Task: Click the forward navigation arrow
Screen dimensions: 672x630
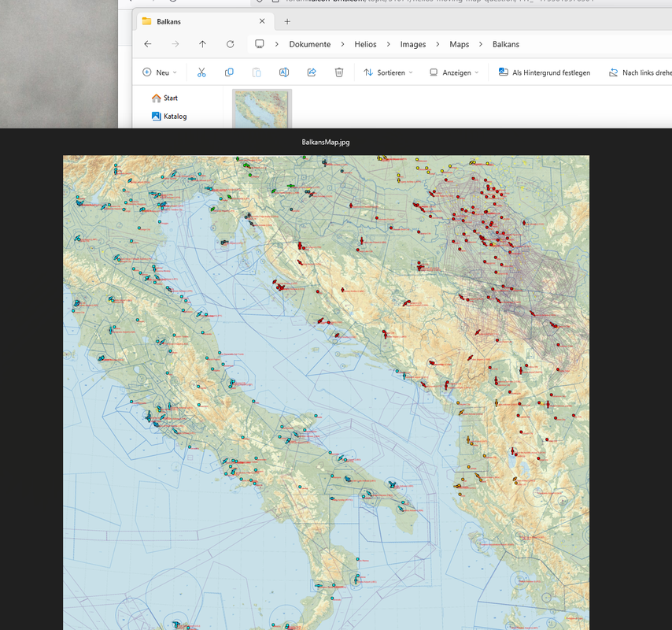Action: point(175,44)
